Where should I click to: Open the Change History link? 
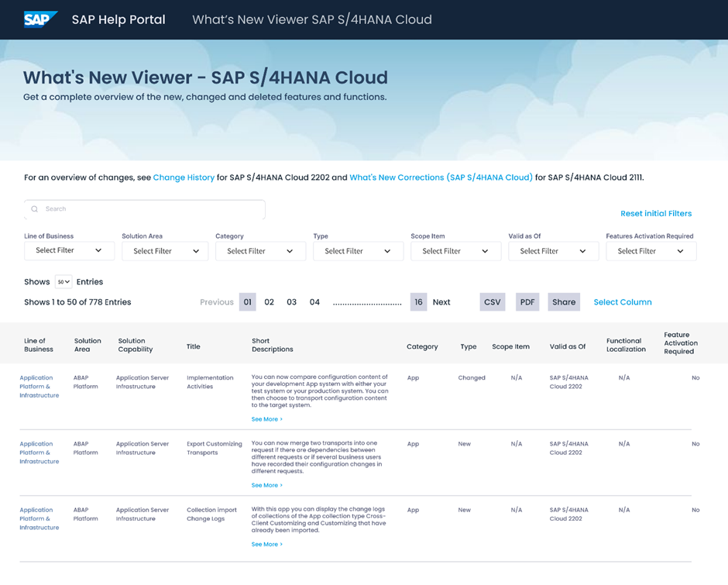point(184,177)
